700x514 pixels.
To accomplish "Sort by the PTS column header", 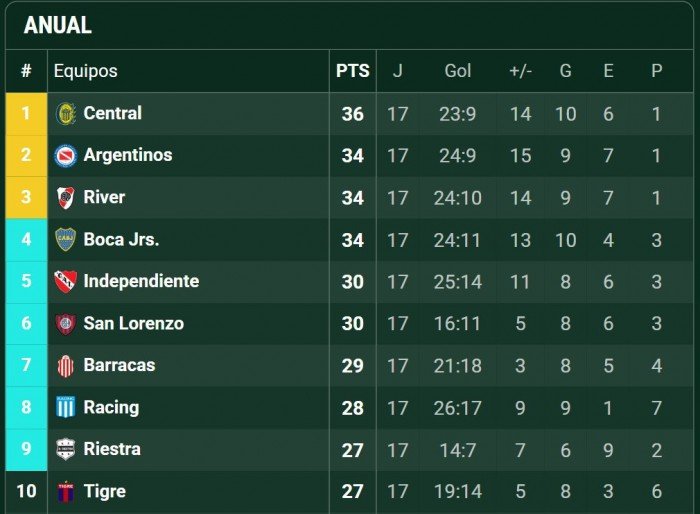I will [x=352, y=71].
